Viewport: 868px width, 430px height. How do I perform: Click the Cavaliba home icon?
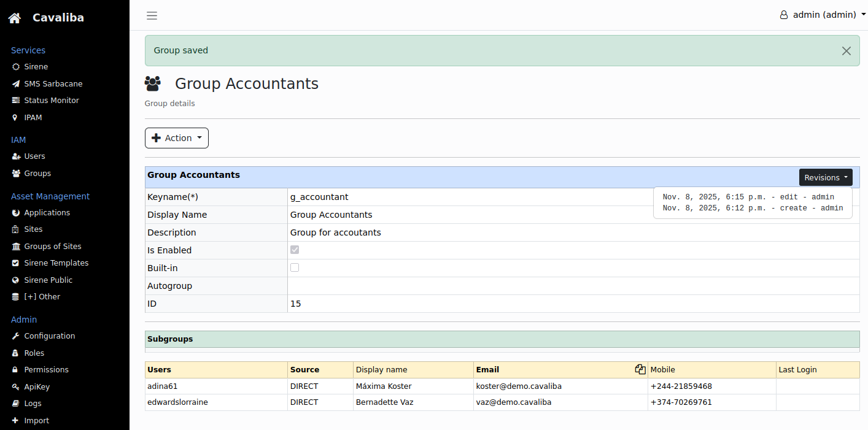coord(15,18)
